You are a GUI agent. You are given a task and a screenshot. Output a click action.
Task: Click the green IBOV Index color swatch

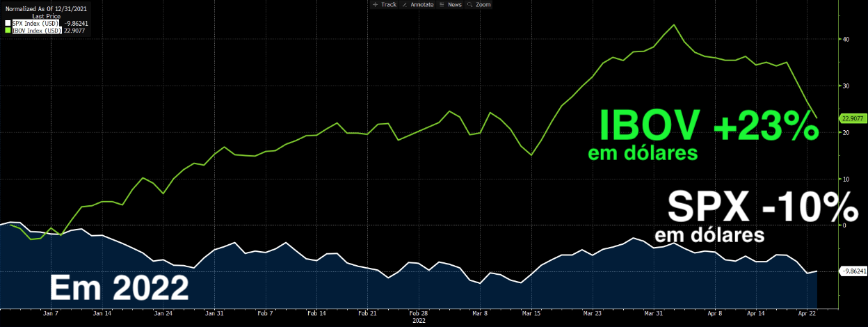click(8, 30)
